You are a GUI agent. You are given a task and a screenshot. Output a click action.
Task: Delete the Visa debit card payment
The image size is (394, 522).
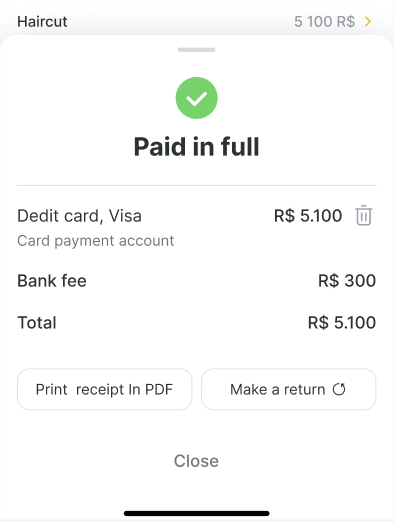tap(363, 216)
